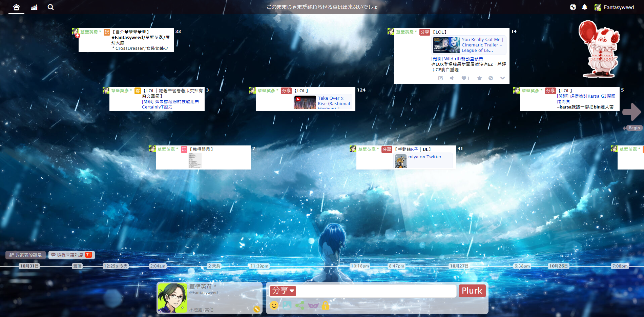Jump to the 8:47pm timeline marker
This screenshot has height=317, width=644.
pyautogui.click(x=396, y=266)
